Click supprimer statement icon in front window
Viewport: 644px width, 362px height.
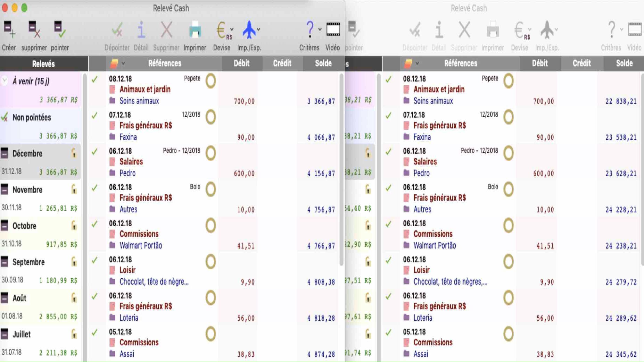(34, 30)
